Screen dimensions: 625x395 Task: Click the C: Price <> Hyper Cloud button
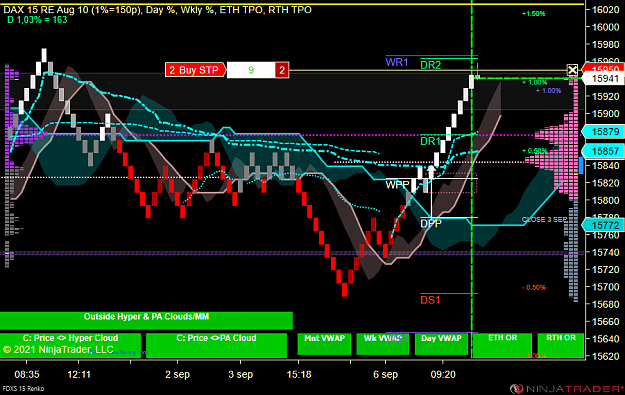coord(70,345)
